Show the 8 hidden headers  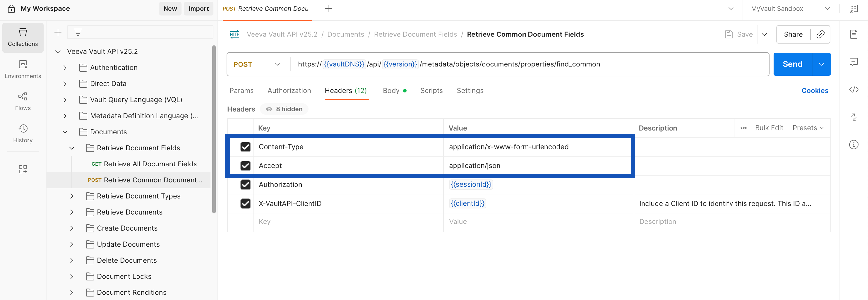point(284,109)
